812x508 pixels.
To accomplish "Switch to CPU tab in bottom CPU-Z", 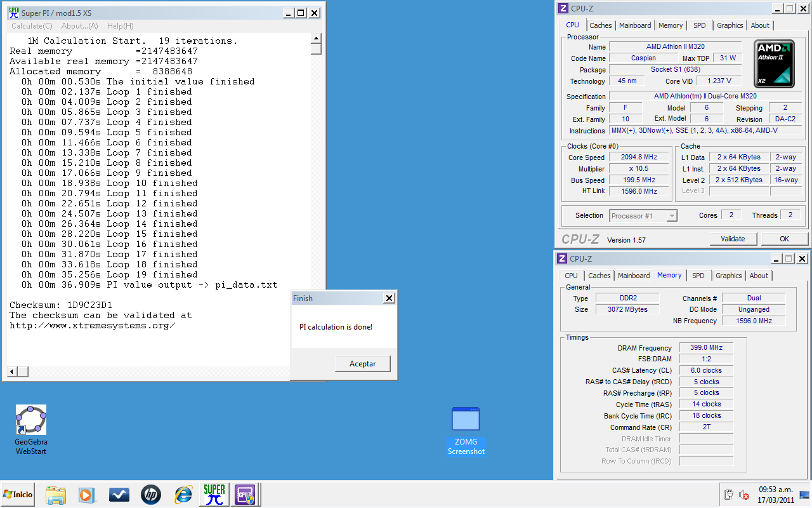I will (571, 276).
